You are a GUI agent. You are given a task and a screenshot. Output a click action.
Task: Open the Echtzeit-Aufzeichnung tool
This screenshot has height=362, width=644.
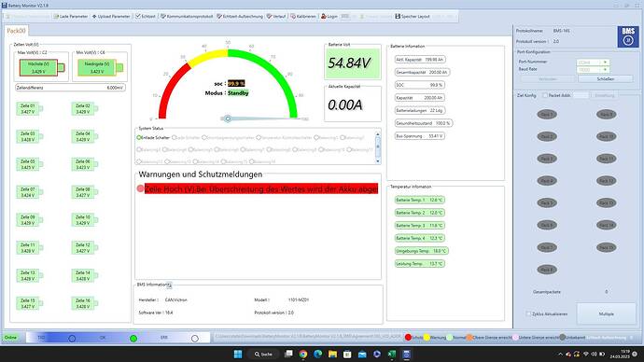(240, 17)
